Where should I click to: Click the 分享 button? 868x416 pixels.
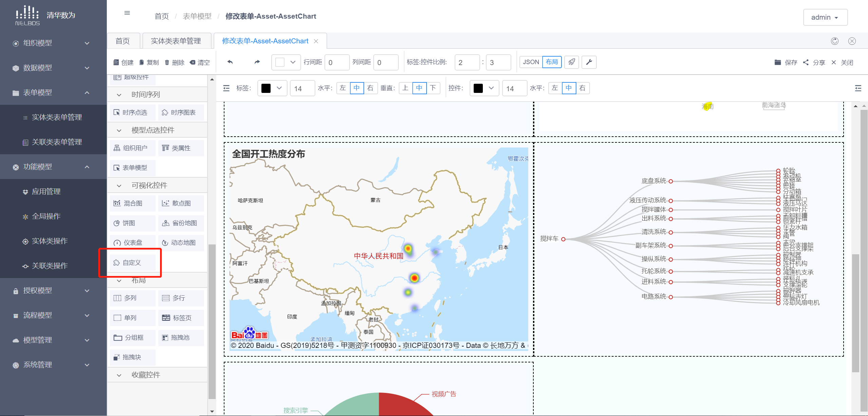[814, 62]
